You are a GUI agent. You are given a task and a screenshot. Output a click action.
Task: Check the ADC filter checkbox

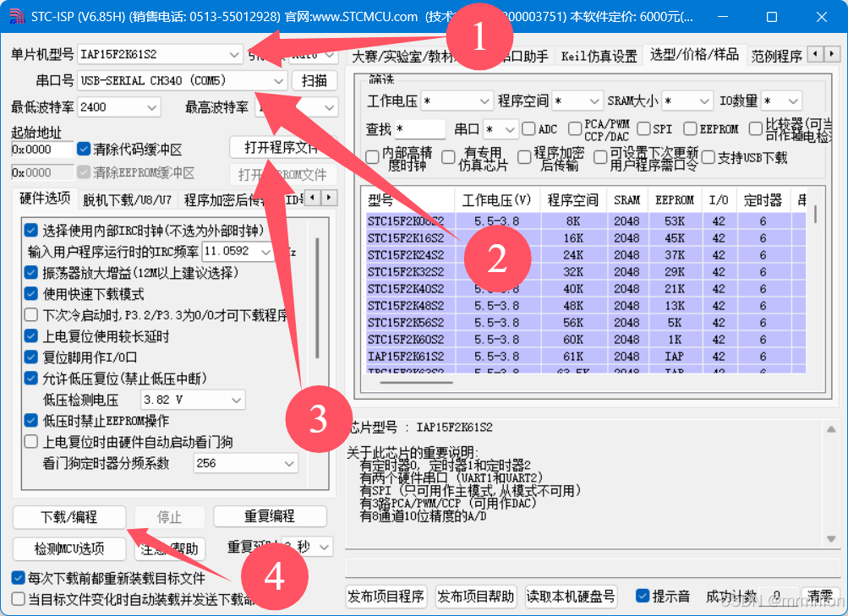tap(528, 128)
